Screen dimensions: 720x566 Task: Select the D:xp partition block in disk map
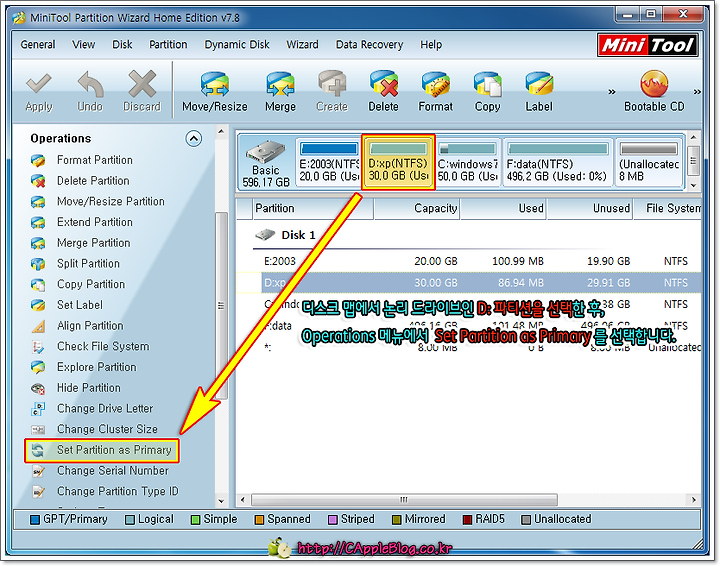coord(398,162)
